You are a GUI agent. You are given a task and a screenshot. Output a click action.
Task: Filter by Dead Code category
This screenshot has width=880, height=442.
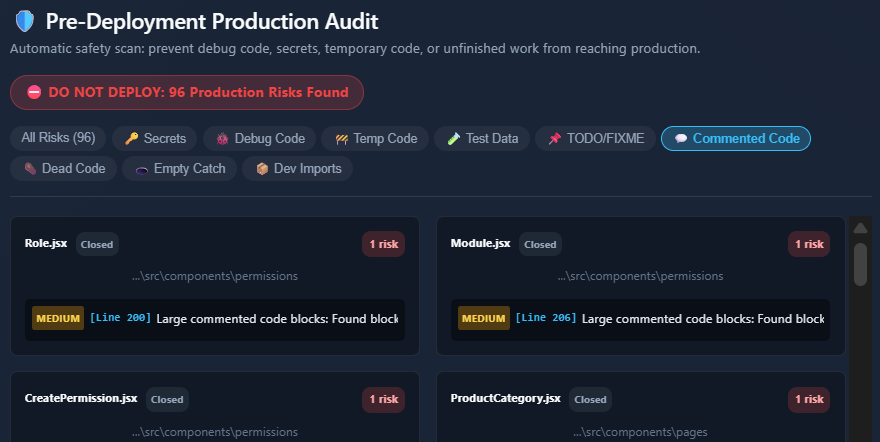pyautogui.click(x=63, y=169)
